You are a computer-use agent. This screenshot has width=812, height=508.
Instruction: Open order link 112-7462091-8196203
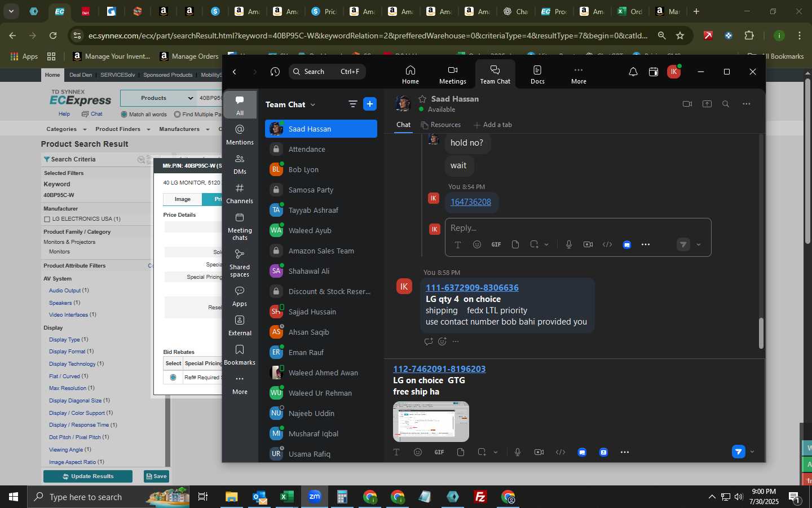[439, 369]
